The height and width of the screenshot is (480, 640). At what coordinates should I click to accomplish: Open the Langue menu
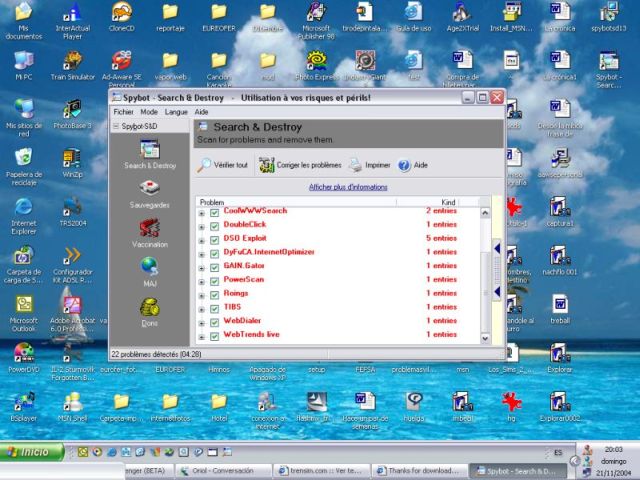176,112
